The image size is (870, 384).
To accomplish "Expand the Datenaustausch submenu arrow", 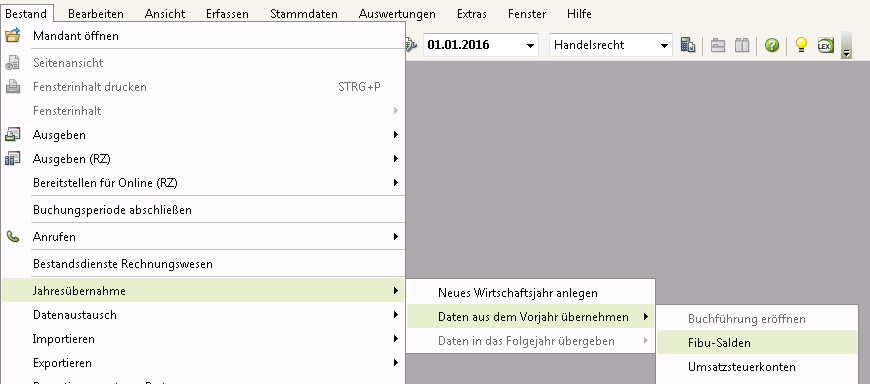I will pos(396,315).
